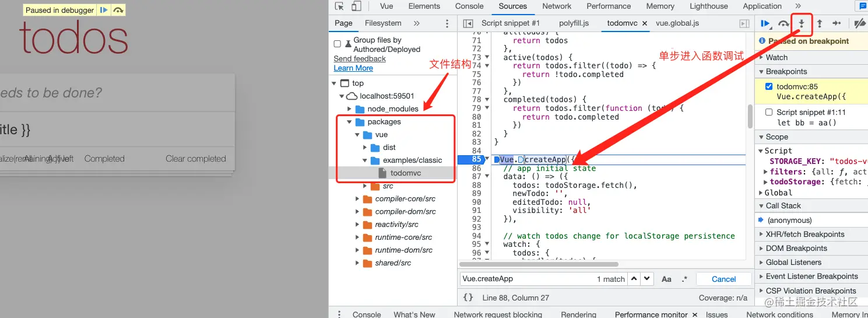Cancel the search in the editor
The image size is (868, 318).
[723, 279]
